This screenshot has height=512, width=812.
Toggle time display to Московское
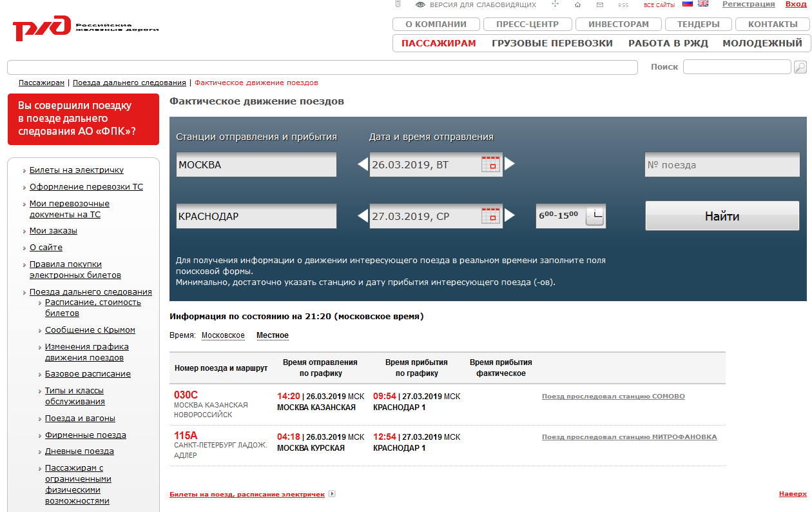223,335
